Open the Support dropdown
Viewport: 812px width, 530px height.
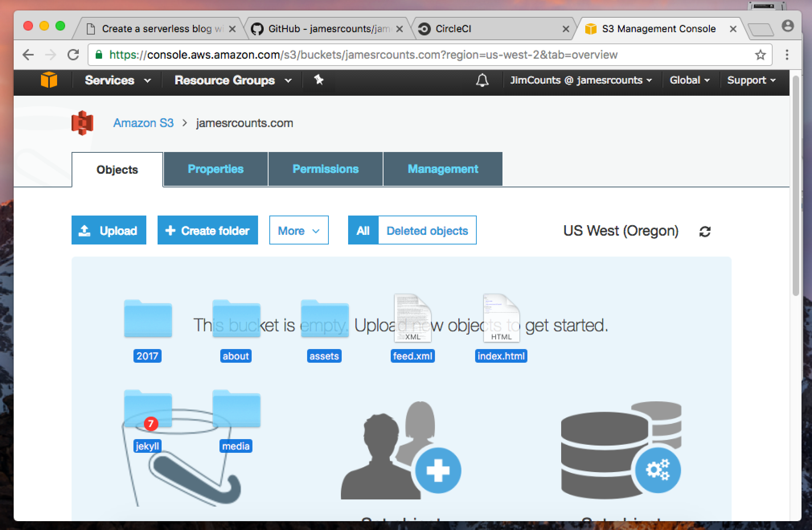coord(751,80)
